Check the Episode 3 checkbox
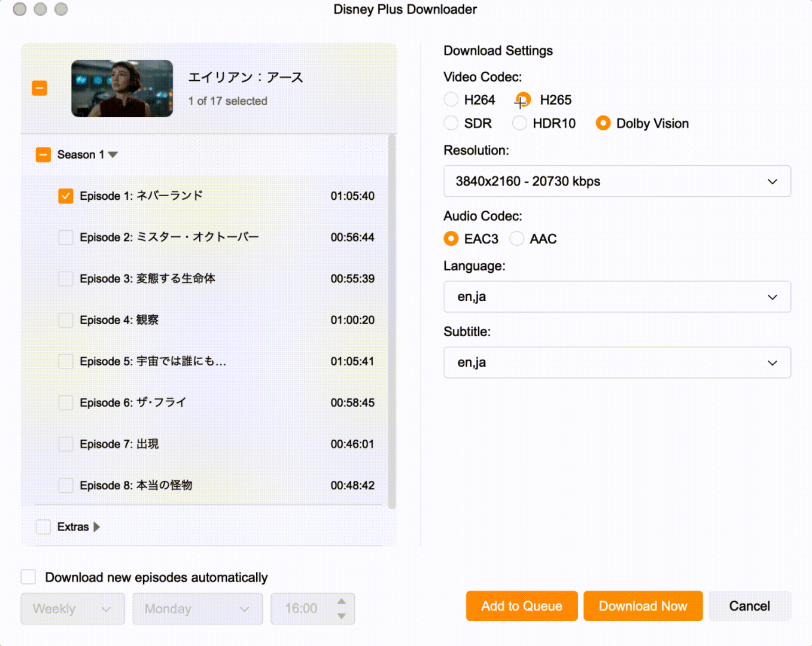 coord(66,279)
